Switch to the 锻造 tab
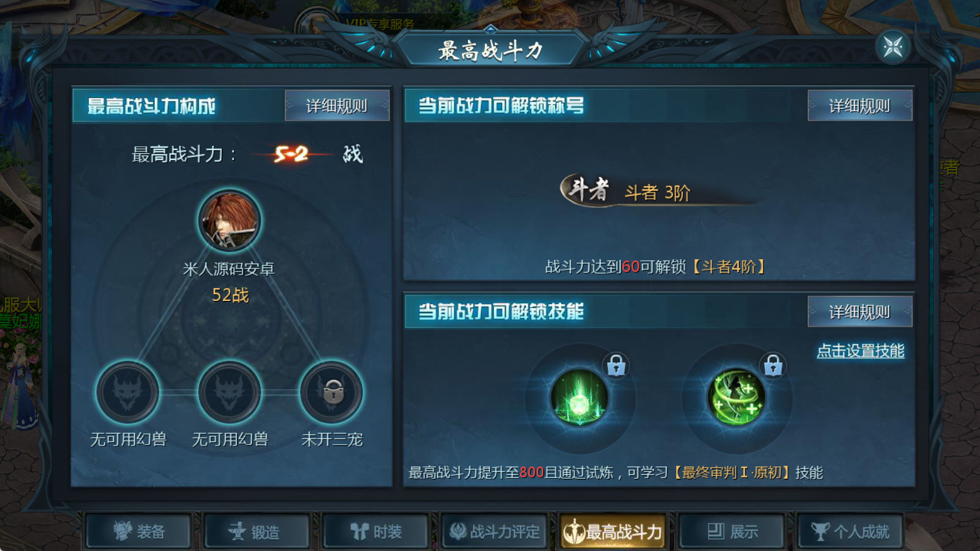The width and height of the screenshot is (980, 551). click(257, 531)
